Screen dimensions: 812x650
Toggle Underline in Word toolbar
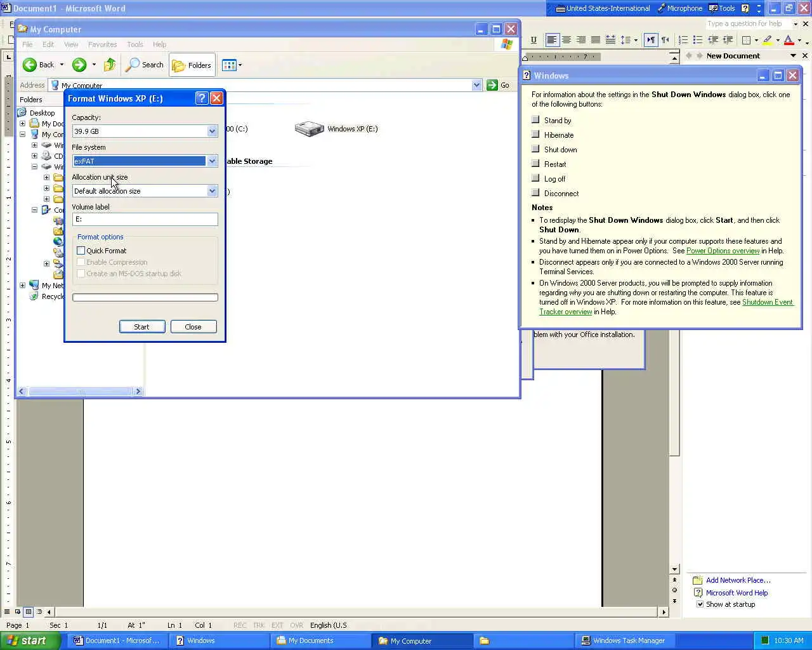(534, 40)
